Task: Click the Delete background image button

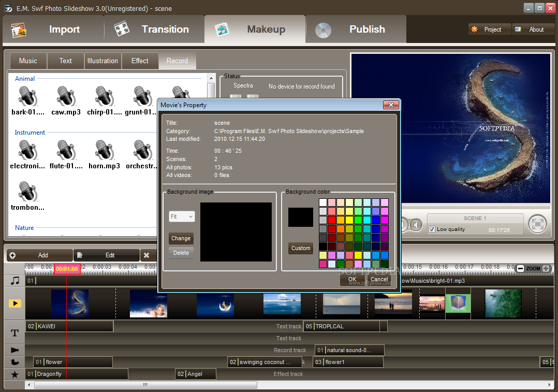Action: point(181,253)
